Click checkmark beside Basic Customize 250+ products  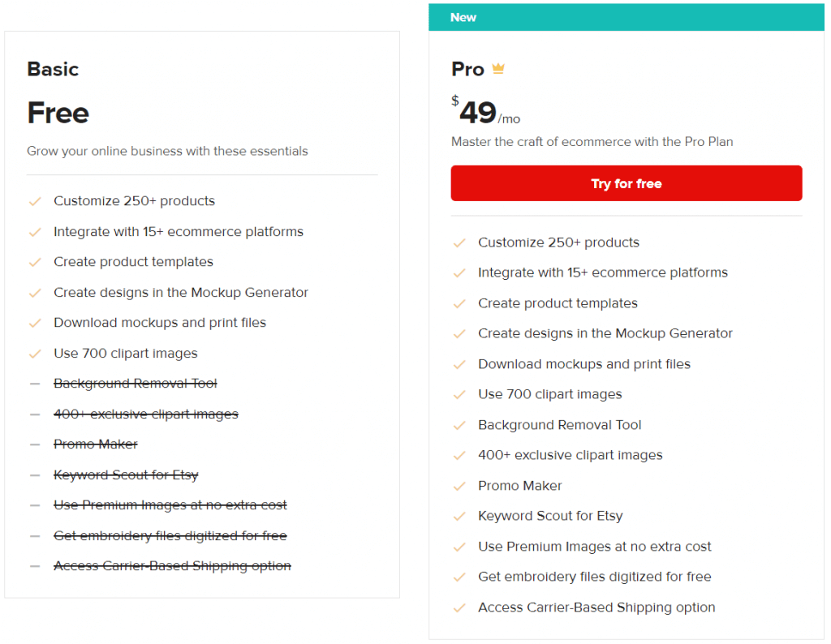coord(35,201)
